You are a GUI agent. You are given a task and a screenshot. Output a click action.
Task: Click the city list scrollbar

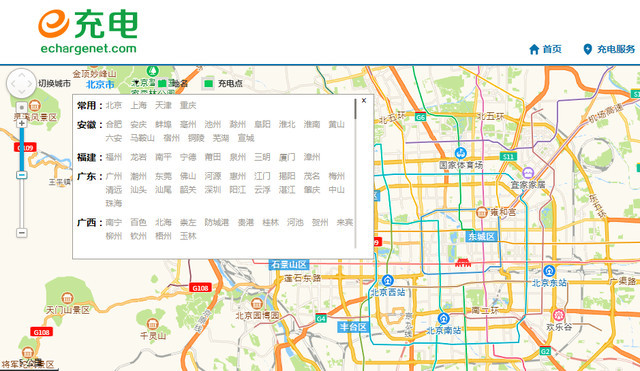[x=356, y=109]
